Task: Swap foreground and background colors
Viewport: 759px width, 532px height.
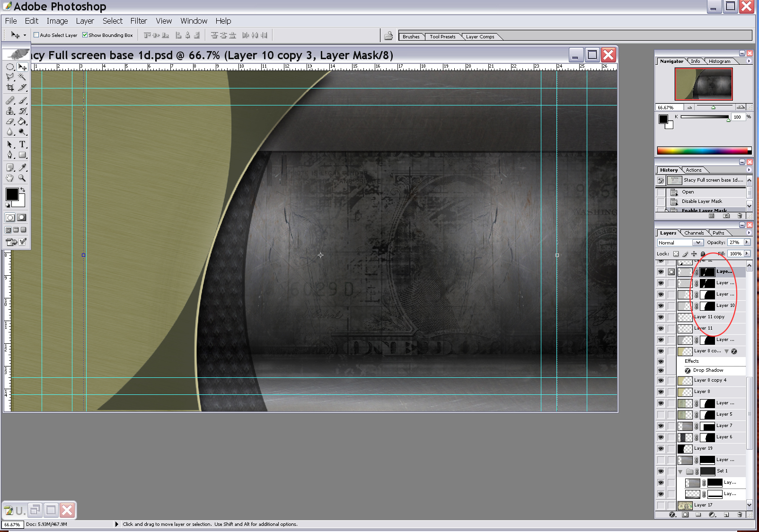Action: pos(22,190)
